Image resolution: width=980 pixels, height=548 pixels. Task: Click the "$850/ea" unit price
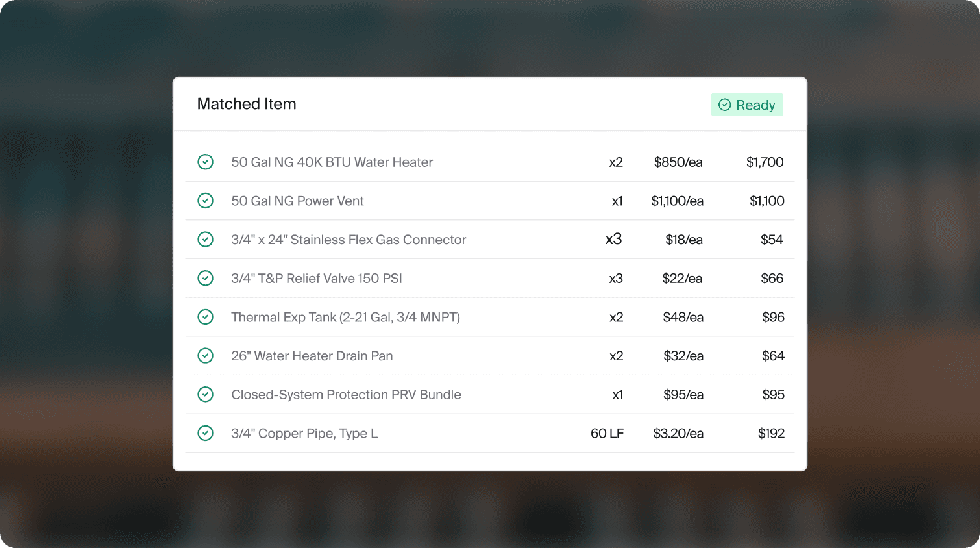(678, 162)
